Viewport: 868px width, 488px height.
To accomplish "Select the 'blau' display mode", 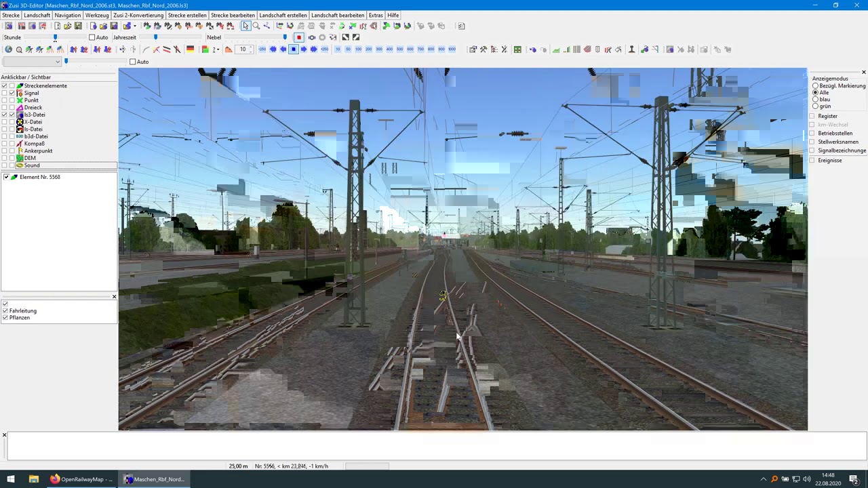I will pos(815,100).
